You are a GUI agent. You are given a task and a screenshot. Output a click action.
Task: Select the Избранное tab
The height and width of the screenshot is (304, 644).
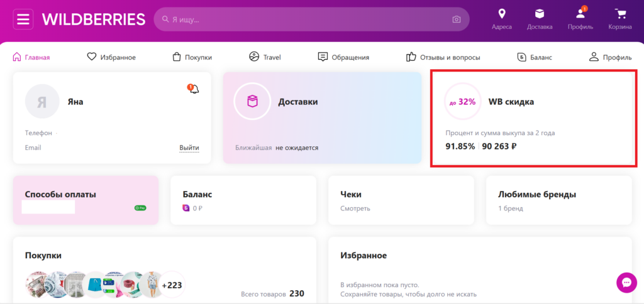111,57
